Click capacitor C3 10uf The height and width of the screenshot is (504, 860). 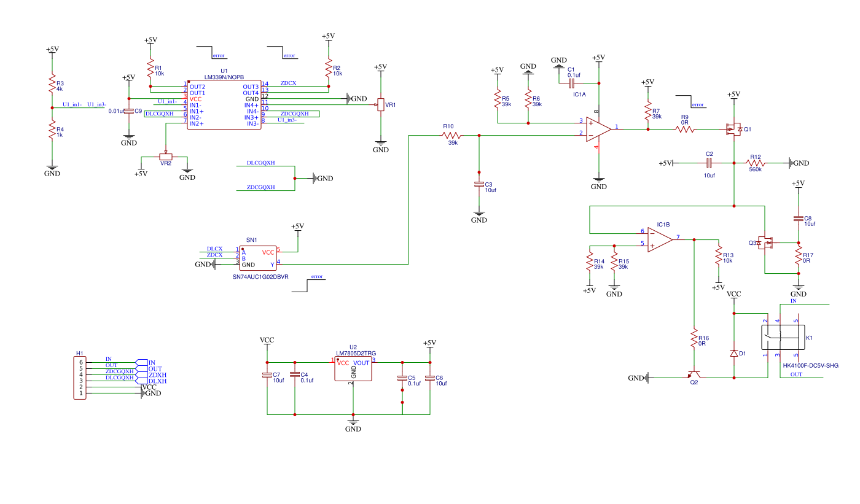coord(479,184)
